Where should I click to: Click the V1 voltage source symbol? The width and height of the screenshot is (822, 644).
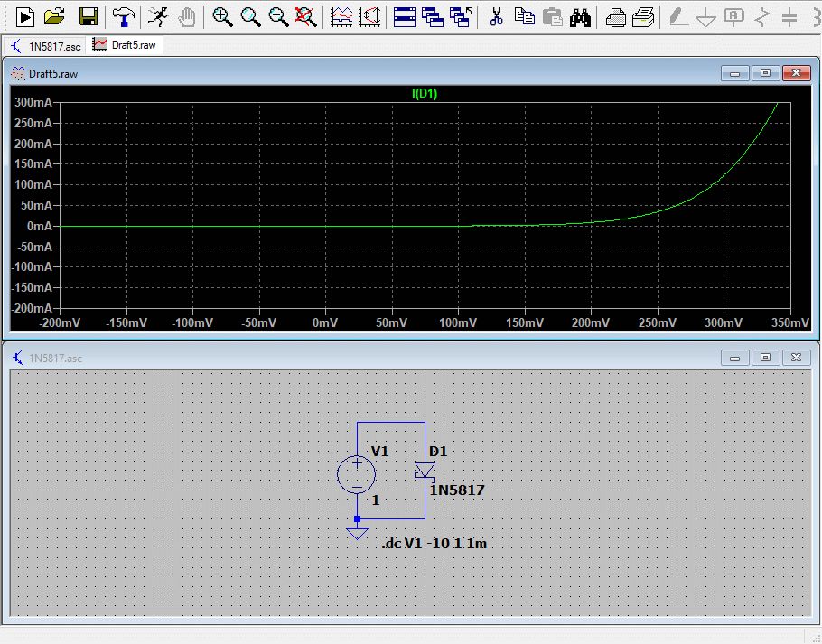click(x=357, y=474)
